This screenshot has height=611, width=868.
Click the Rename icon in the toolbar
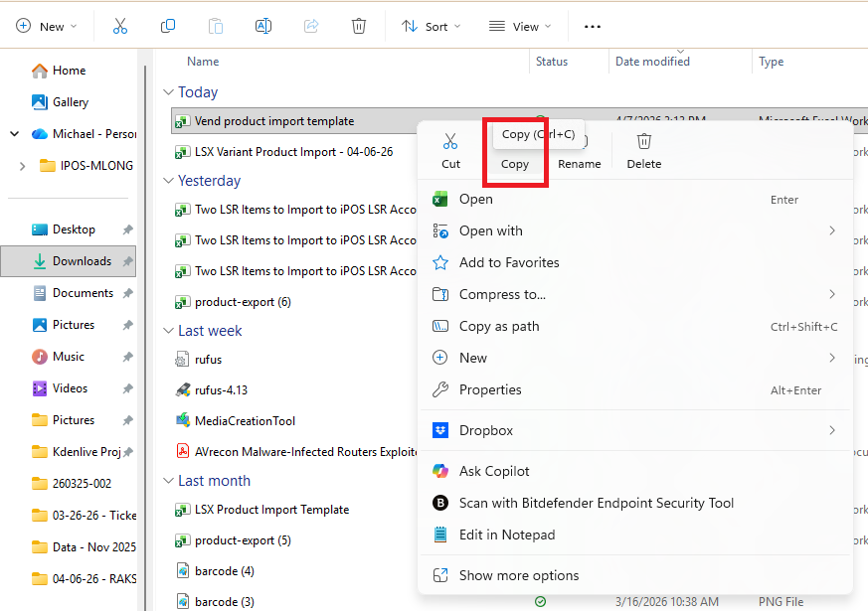click(262, 26)
